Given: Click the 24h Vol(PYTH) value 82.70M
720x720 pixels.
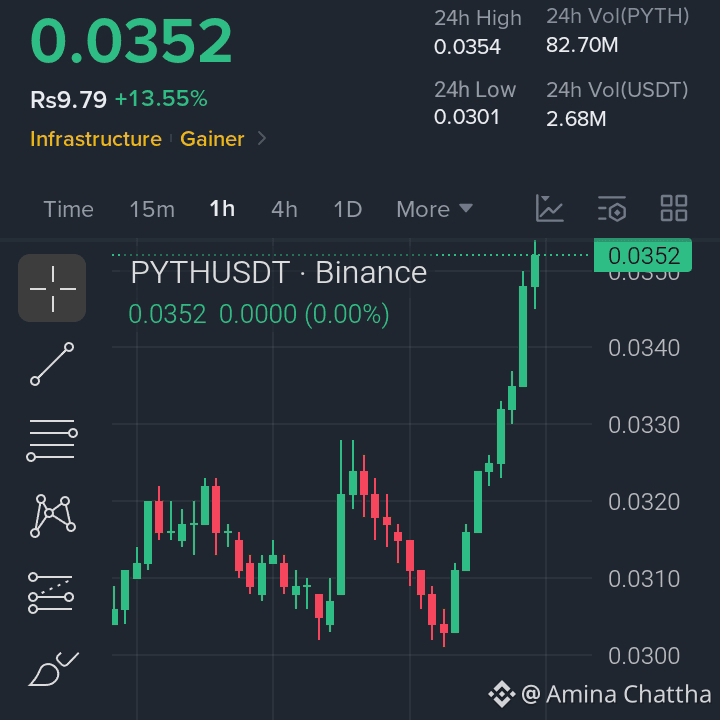Looking at the screenshot, I should click(x=582, y=45).
